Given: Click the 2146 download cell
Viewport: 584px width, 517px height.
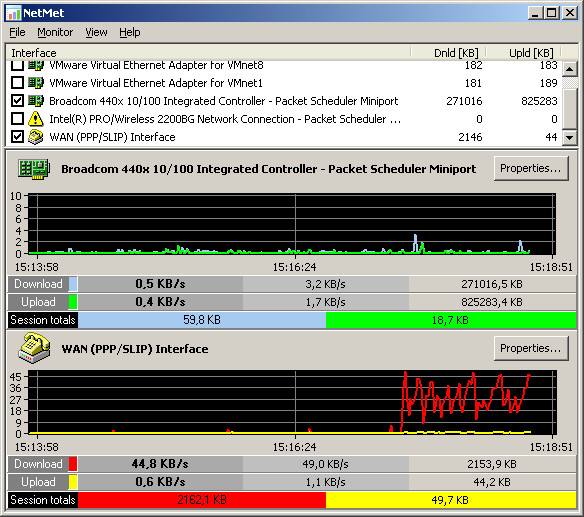Looking at the screenshot, I should (470, 137).
